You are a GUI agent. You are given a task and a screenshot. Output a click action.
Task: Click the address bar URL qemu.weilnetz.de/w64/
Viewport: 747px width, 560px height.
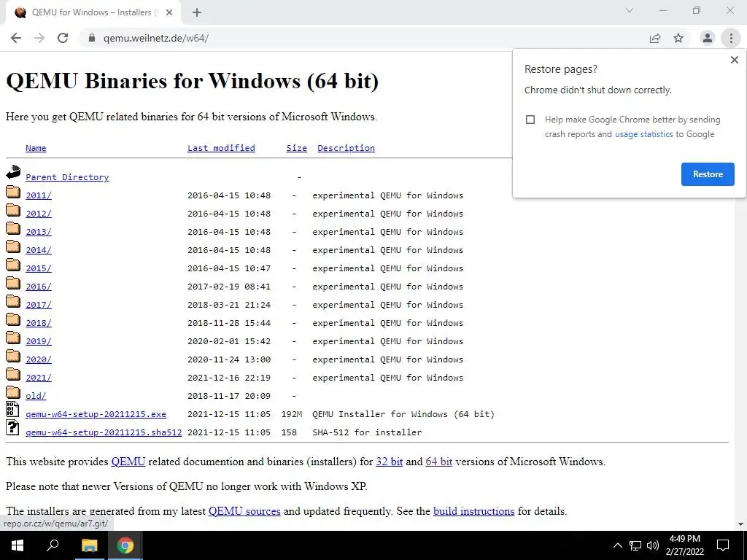tap(156, 38)
